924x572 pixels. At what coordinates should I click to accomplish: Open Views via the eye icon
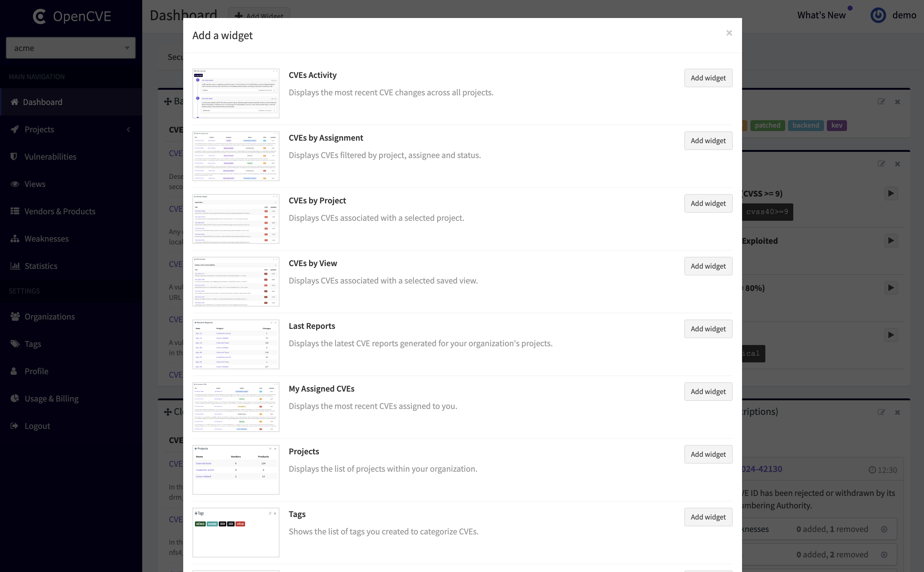15,184
